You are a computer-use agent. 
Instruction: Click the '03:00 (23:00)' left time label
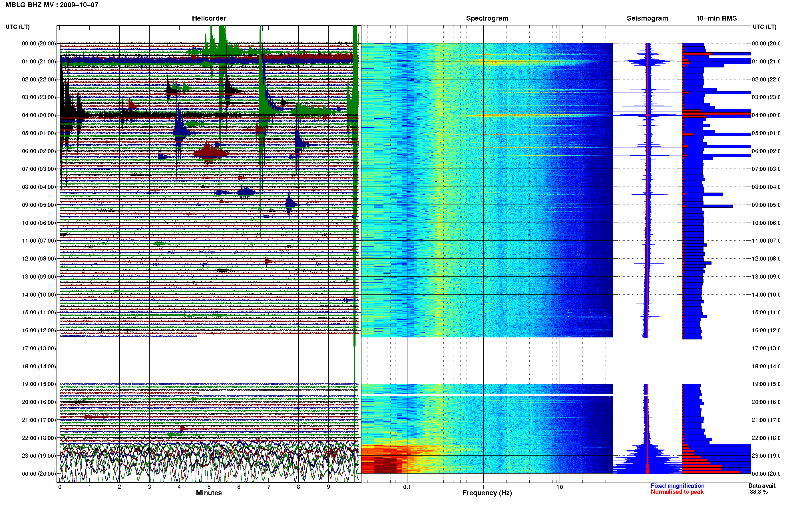(39, 97)
